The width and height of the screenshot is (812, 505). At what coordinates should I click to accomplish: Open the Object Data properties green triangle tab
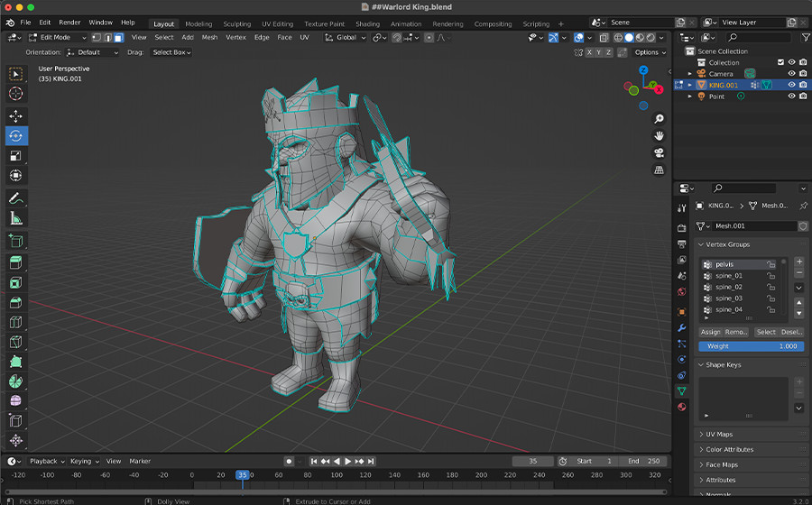pos(681,391)
